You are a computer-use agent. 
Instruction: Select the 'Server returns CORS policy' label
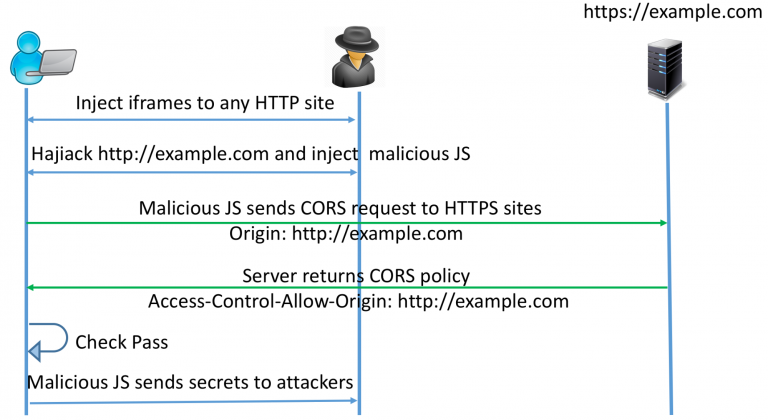356,276
